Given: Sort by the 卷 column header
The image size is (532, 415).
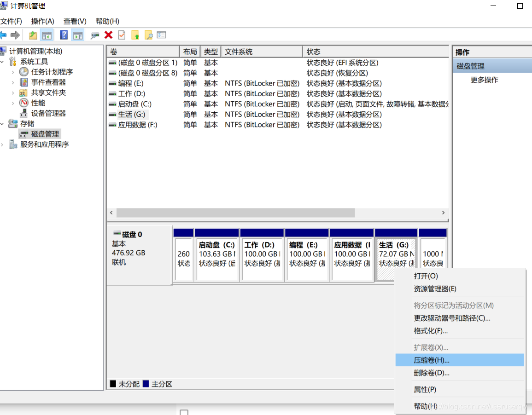Looking at the screenshot, I should pyautogui.click(x=143, y=52).
